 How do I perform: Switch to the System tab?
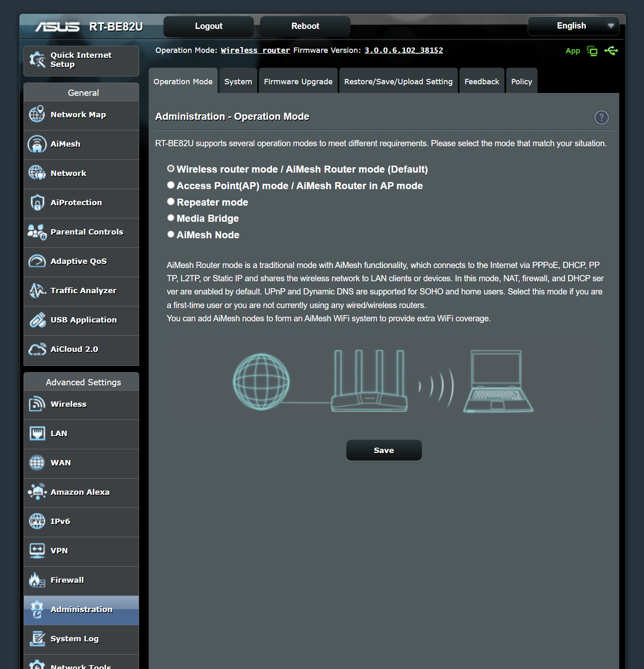238,81
